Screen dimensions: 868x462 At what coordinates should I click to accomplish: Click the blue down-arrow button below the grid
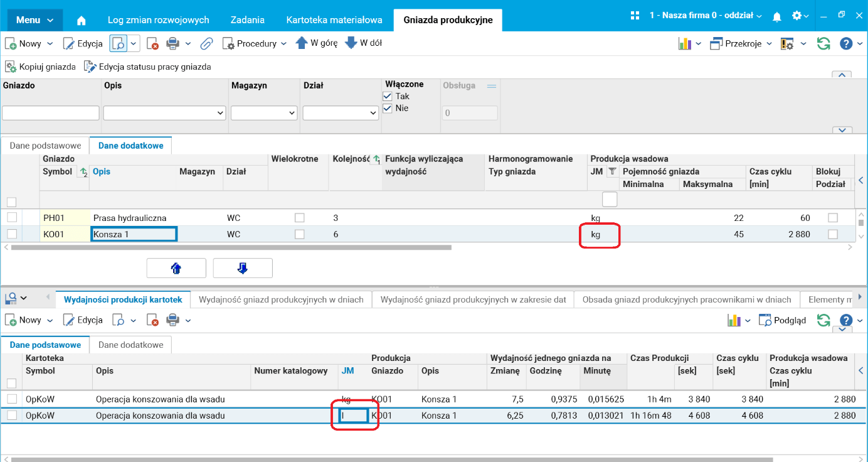coord(243,268)
